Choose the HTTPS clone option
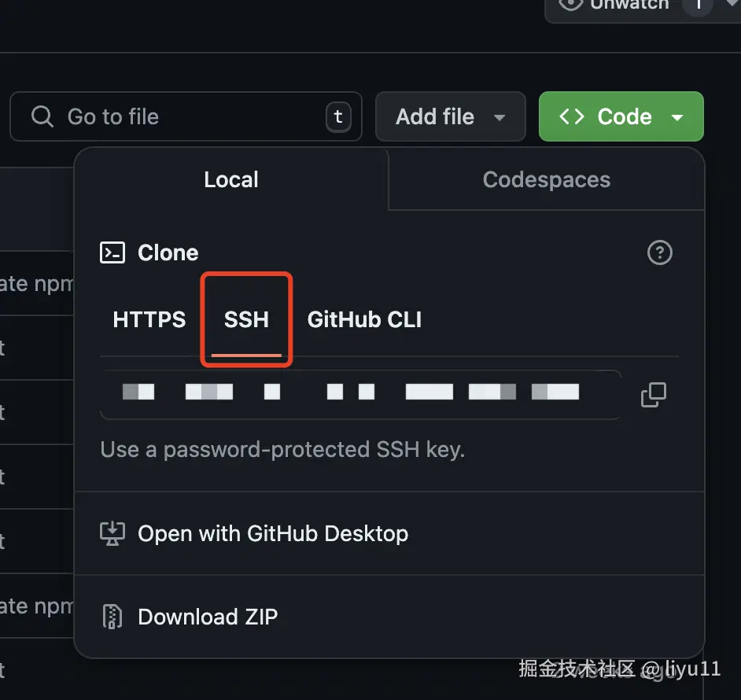The width and height of the screenshot is (741, 700). (149, 319)
